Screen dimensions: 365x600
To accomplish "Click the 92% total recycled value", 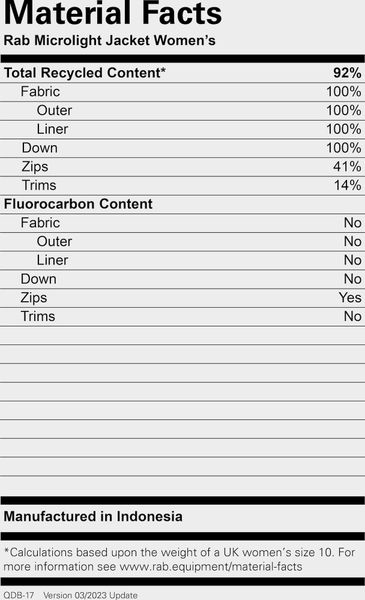I will tap(347, 73).
